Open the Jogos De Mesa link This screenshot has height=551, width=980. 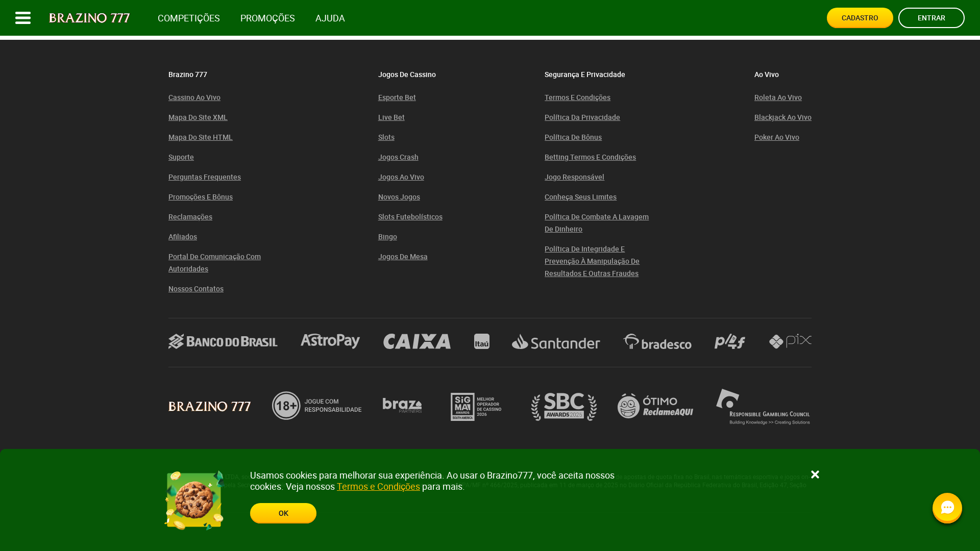[403, 257]
